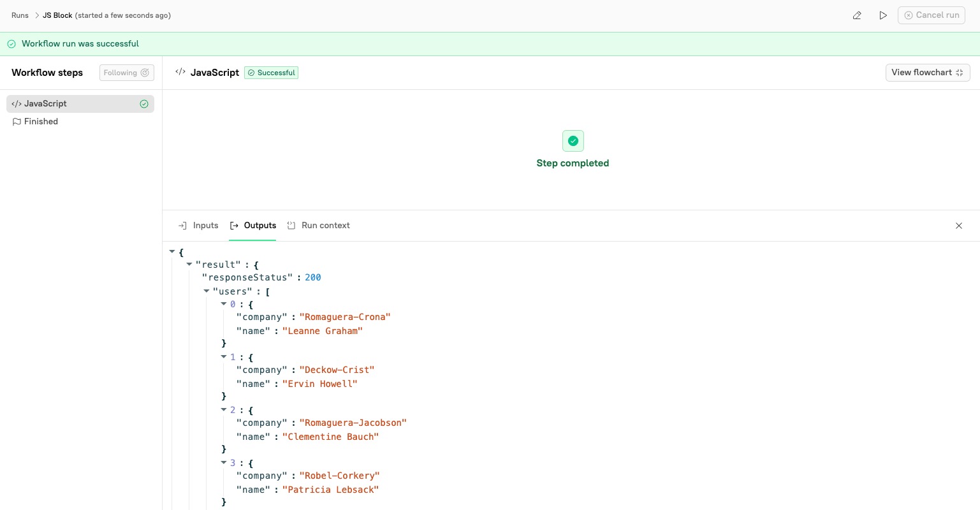Click the responseStatus value 200
Viewport: 980px width, 510px height.
(x=313, y=277)
